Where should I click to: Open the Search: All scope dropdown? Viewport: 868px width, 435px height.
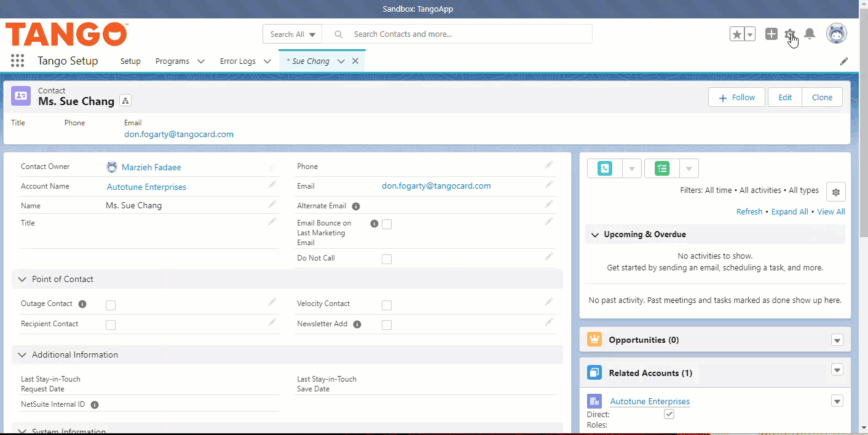pyautogui.click(x=293, y=34)
